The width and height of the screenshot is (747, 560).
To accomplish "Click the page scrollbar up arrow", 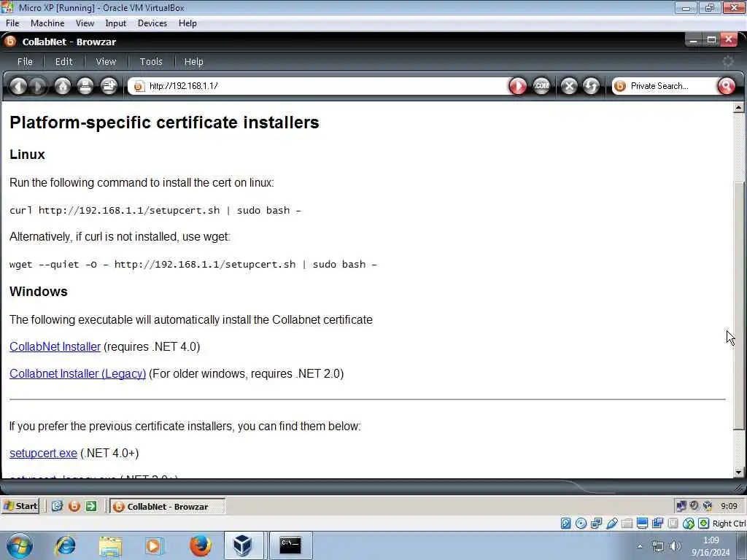I will (x=738, y=108).
